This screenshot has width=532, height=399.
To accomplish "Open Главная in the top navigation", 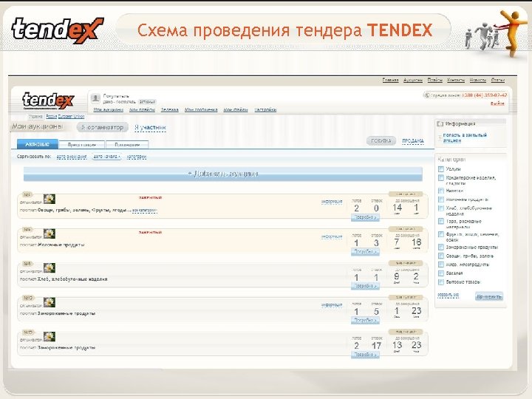I will (x=391, y=80).
